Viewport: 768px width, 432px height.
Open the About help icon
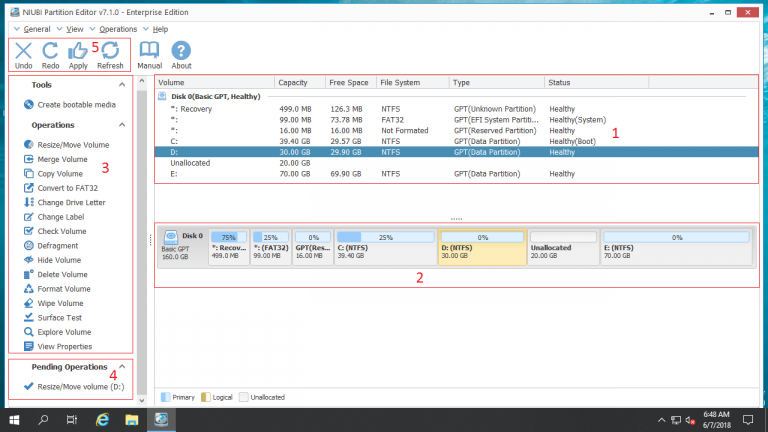(x=181, y=50)
